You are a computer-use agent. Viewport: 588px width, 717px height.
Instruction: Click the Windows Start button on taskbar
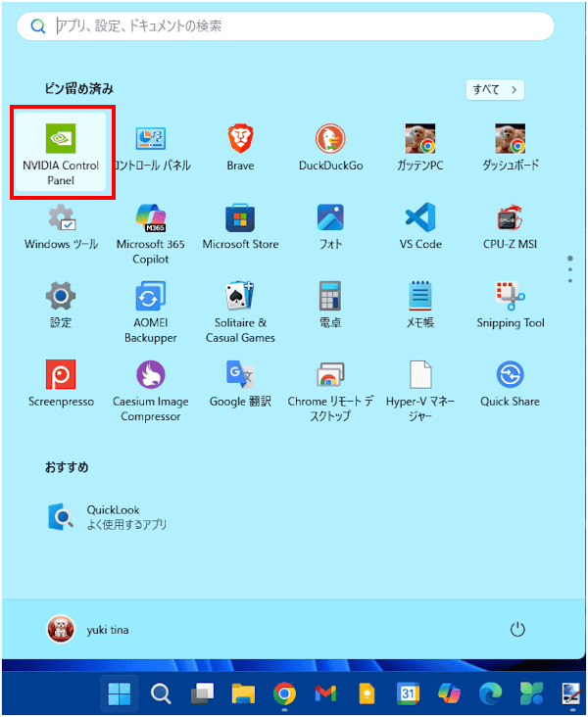119,693
